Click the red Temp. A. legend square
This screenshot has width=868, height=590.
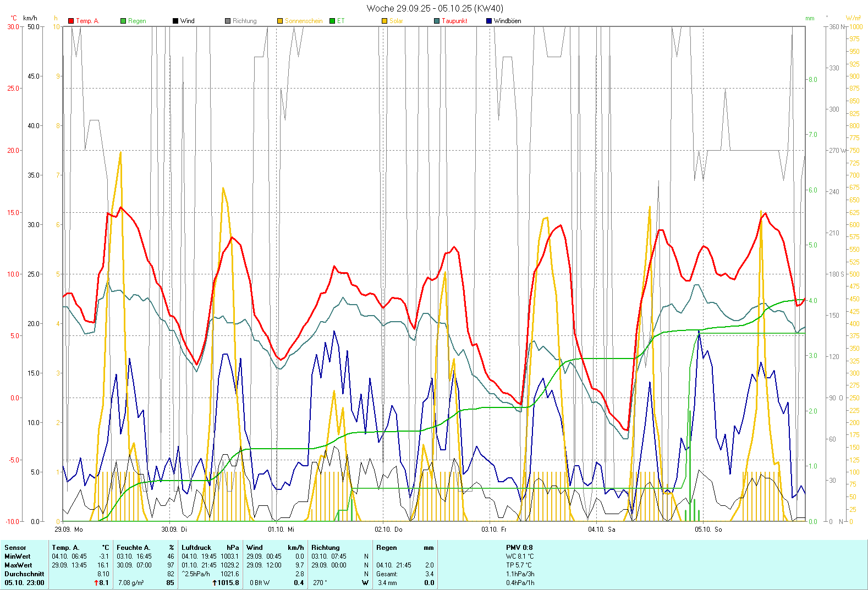coord(71,21)
